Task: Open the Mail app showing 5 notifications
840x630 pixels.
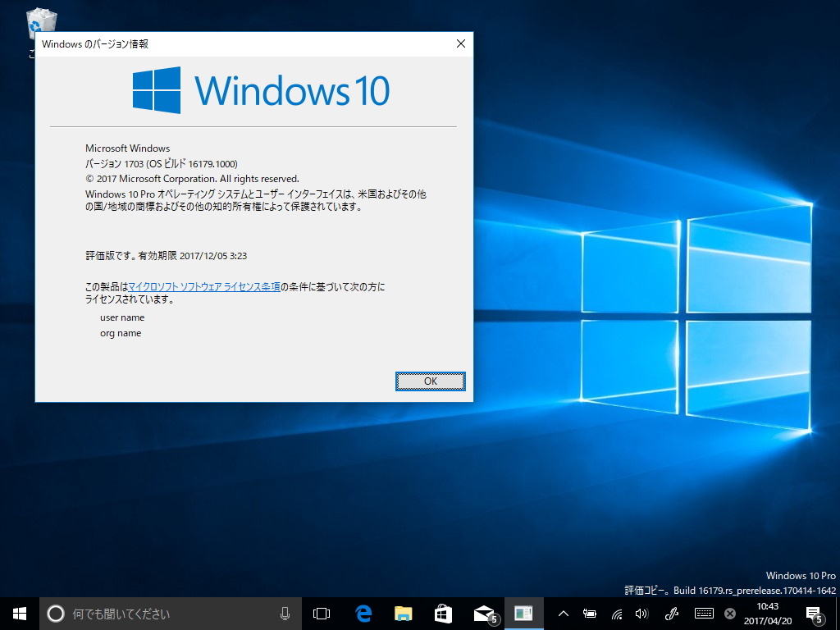Action: point(484,613)
